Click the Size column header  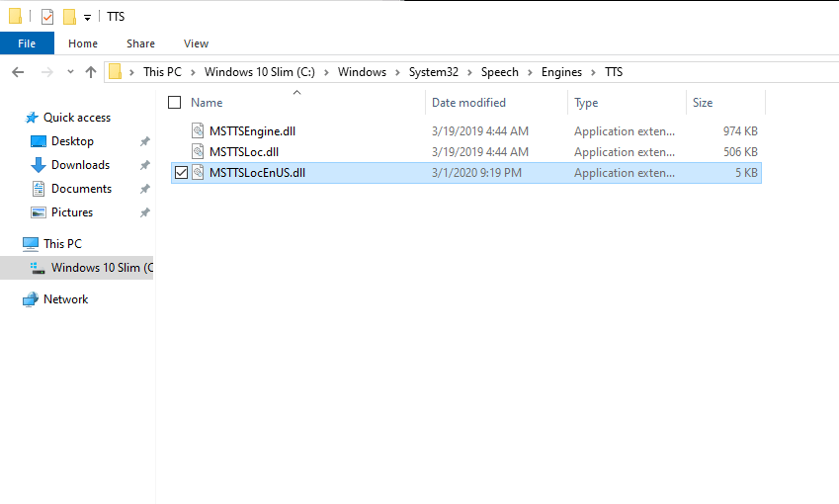pos(703,103)
